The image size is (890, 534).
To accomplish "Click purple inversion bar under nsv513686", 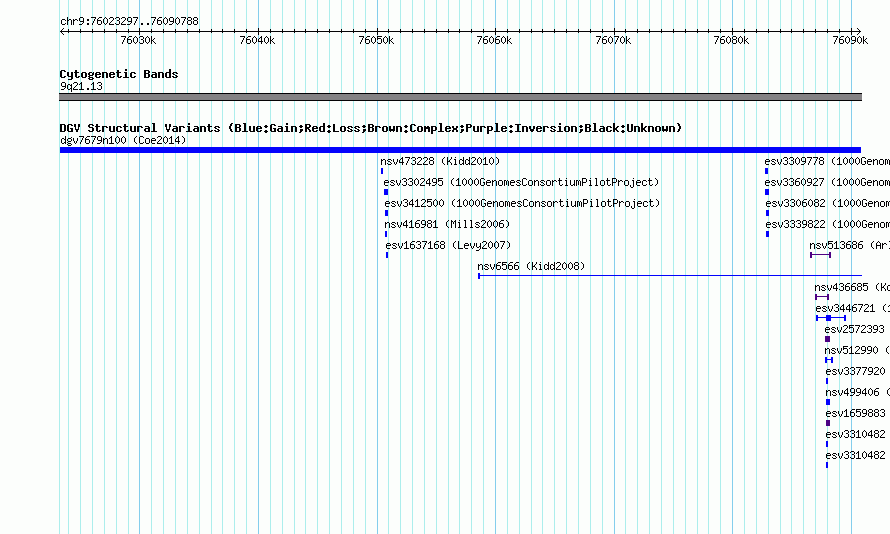I will coord(820,255).
